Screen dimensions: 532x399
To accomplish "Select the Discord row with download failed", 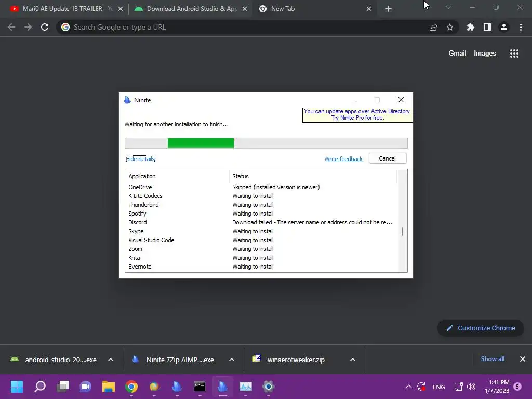I will point(261,222).
